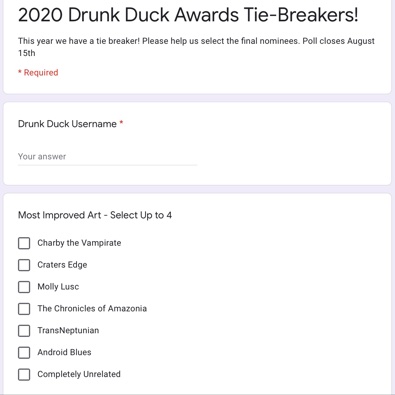395x395 pixels.
Task: Mark the Android Blues checkbox
Action: click(24, 352)
